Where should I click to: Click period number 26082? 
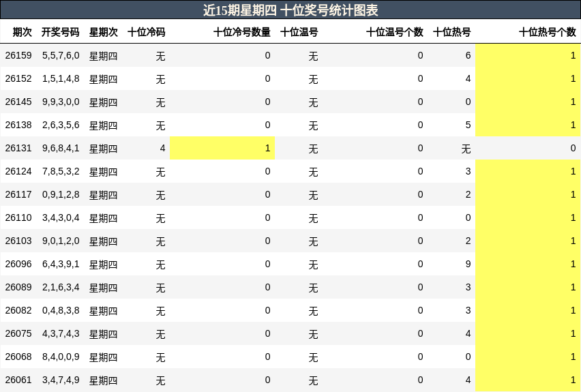coord(18,310)
